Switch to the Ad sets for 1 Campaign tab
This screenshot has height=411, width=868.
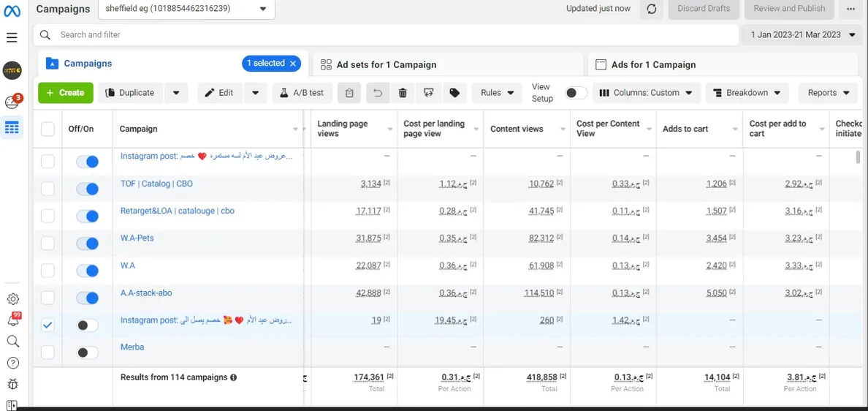tap(448, 64)
